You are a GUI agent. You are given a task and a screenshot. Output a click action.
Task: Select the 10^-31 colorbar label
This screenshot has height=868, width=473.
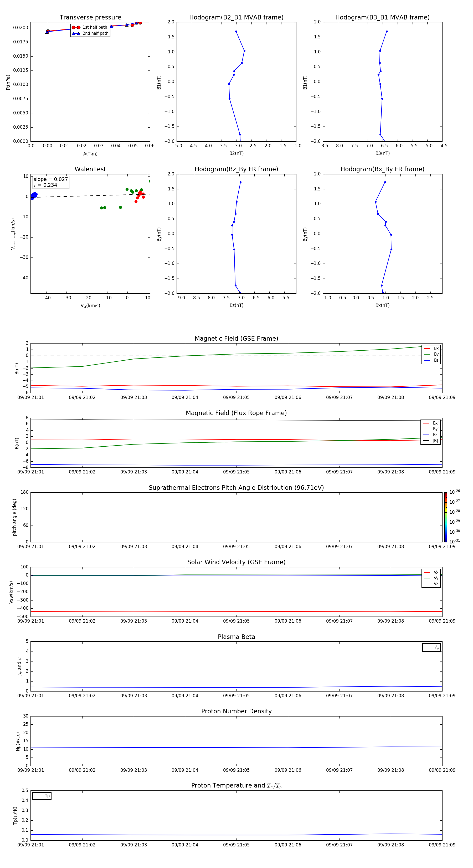455,542
